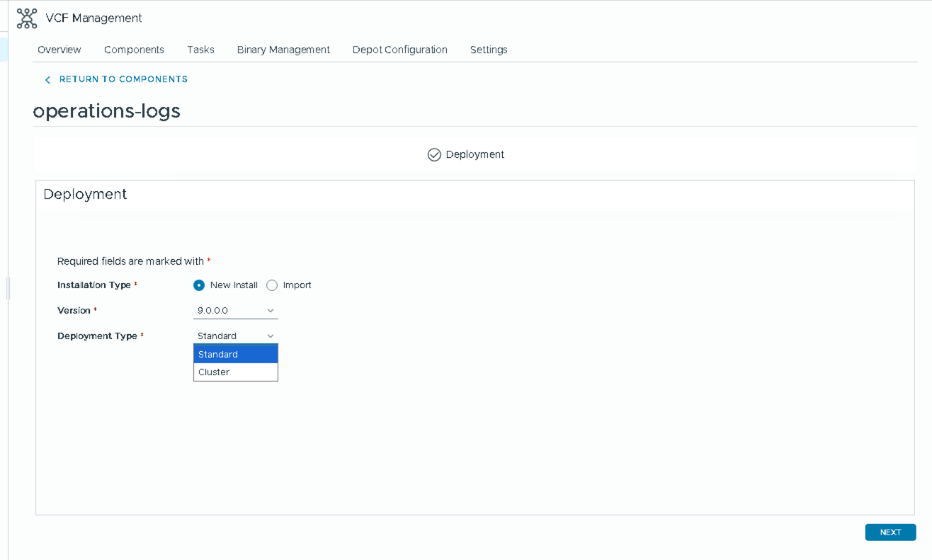
Task: Select the New Install radio button
Action: 199,285
